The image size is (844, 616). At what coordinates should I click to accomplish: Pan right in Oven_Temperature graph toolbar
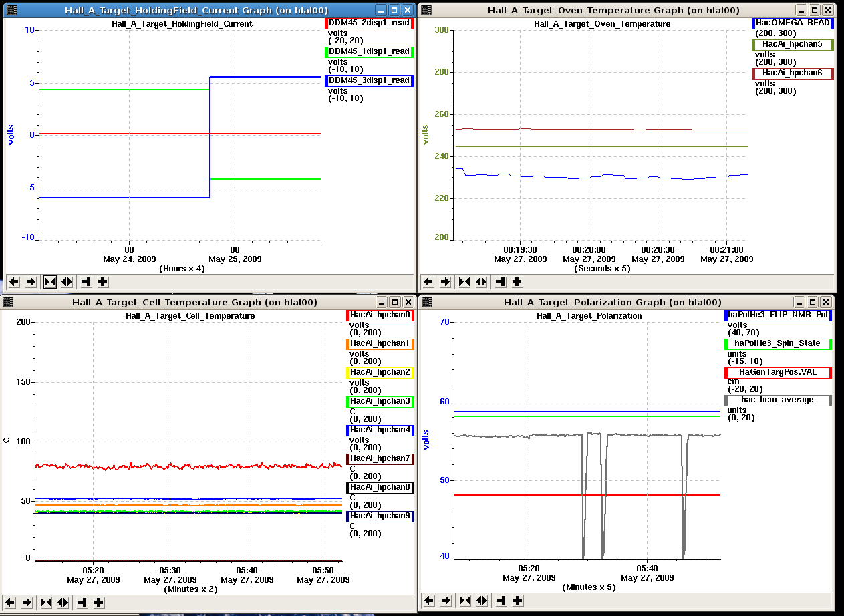446,281
